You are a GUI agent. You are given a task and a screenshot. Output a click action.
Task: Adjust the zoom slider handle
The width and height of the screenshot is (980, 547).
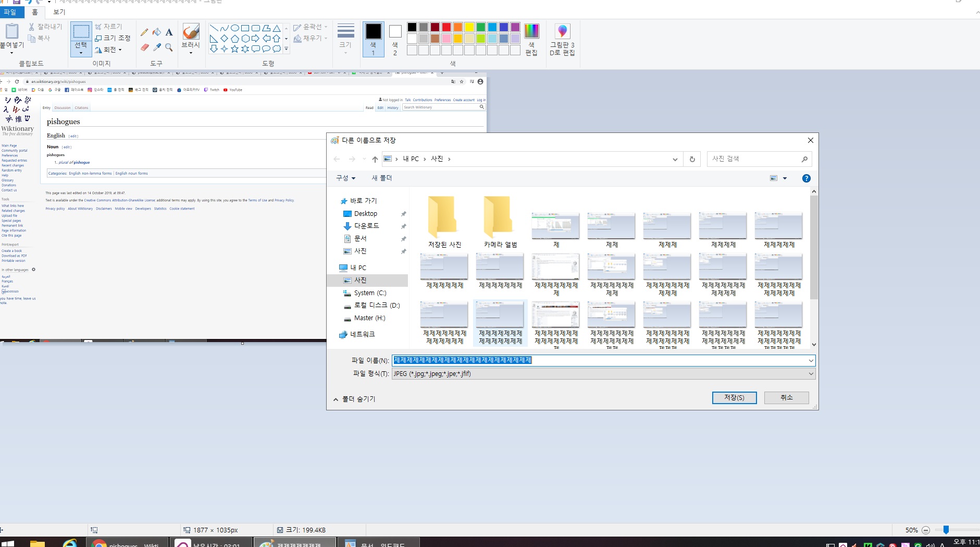[946, 530]
